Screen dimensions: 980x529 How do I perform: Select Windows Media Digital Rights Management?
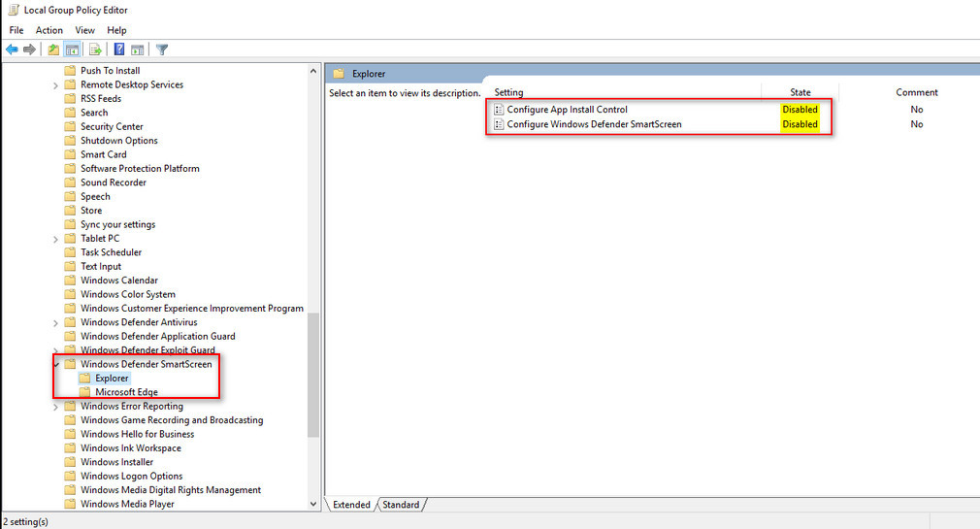point(171,490)
